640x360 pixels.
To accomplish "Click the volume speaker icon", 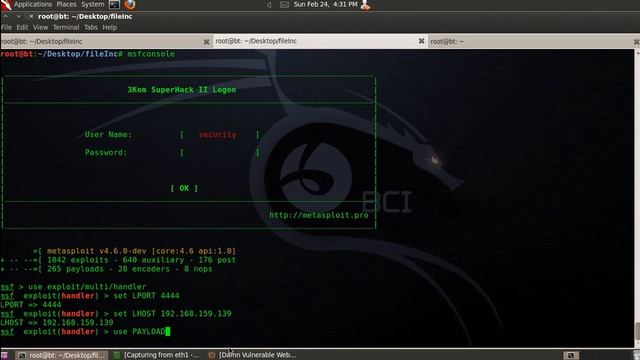I will tap(269, 5).
